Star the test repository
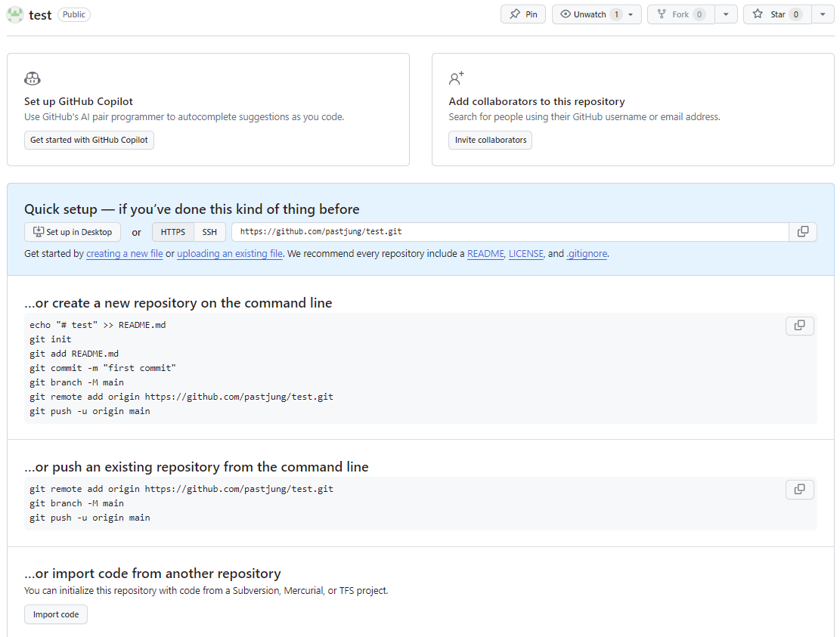 tap(777, 14)
